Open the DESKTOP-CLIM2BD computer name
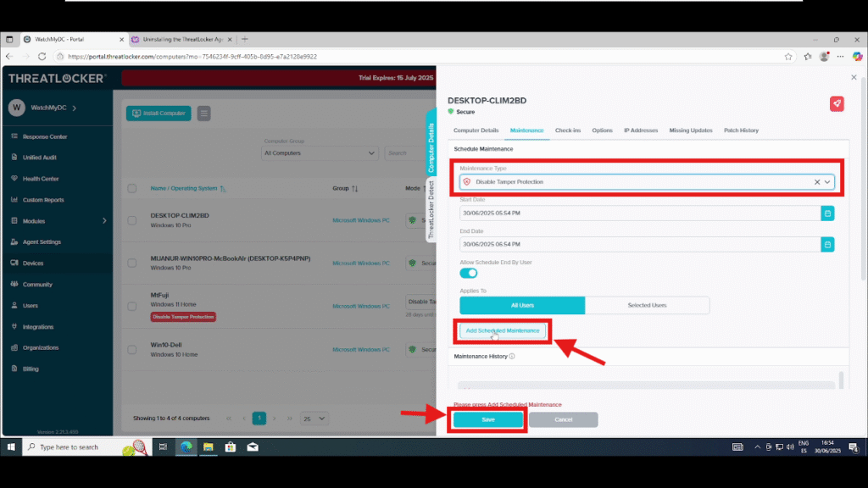This screenshot has width=868, height=488. (x=180, y=216)
